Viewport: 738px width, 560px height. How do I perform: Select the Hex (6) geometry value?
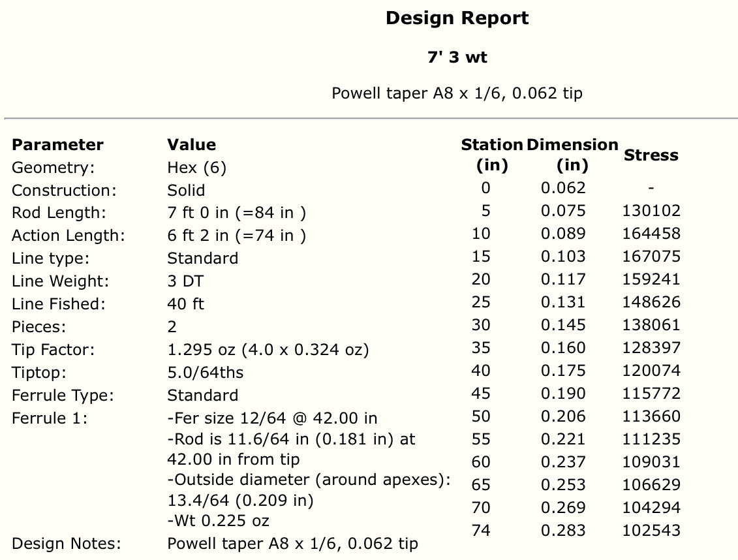(x=197, y=168)
